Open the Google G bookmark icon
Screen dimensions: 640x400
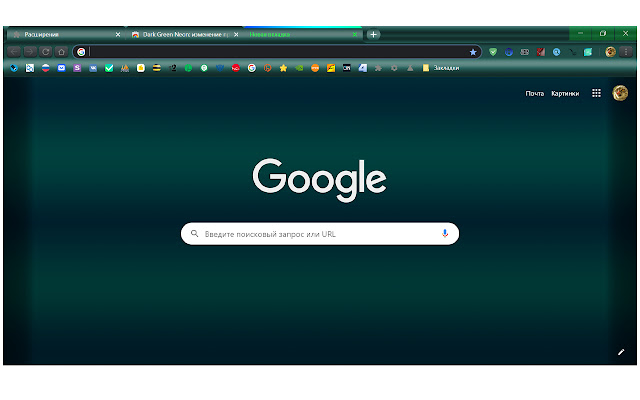click(x=251, y=68)
